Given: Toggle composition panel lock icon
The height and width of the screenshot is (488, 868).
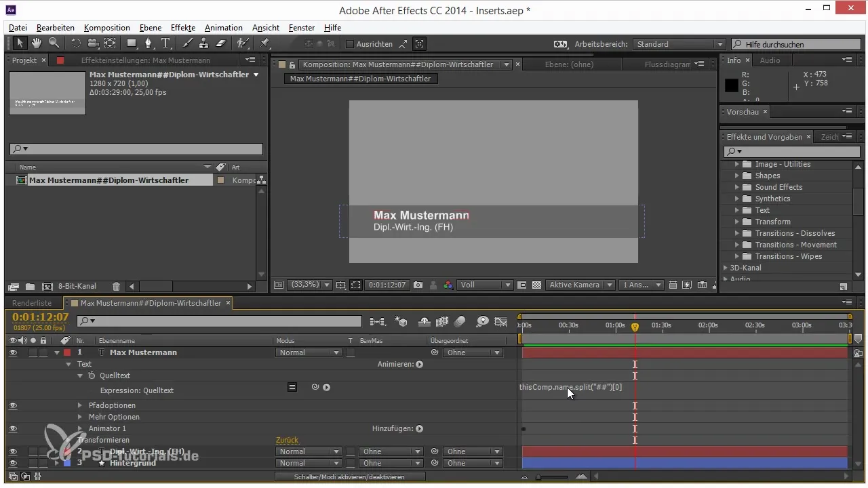Looking at the screenshot, I should point(292,65).
